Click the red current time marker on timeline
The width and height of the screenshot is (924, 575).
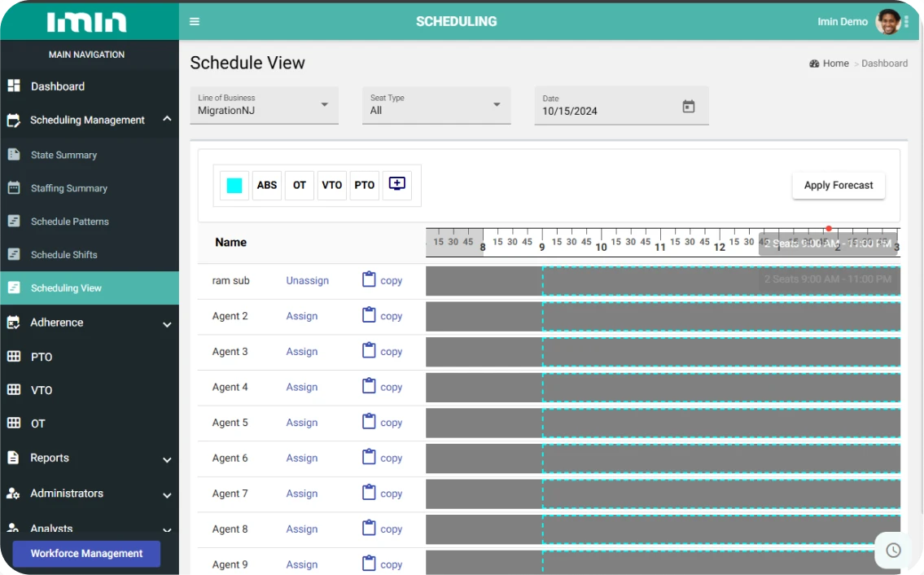(829, 229)
